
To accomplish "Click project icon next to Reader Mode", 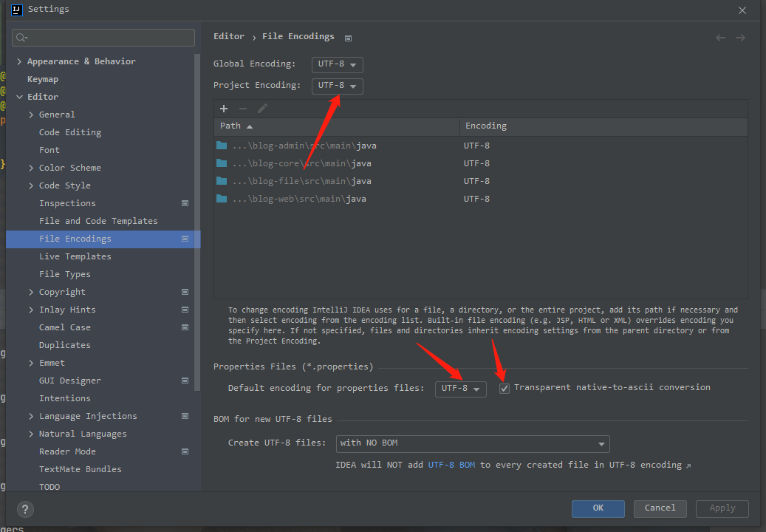I will (185, 452).
